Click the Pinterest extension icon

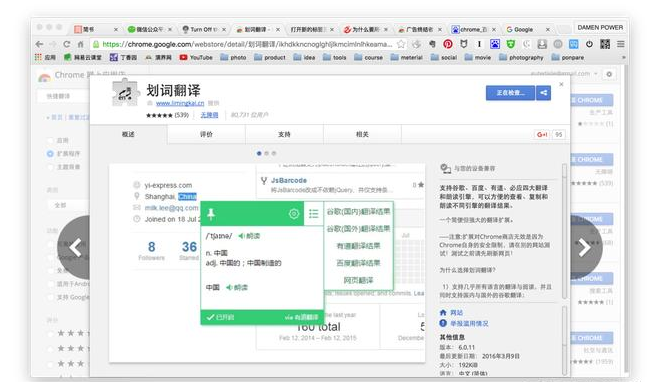click(x=448, y=44)
